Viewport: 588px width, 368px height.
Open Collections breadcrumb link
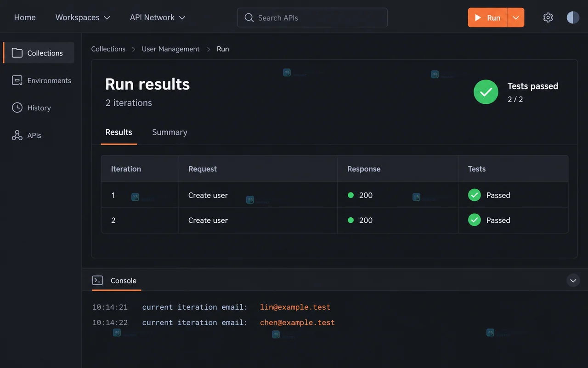[108, 49]
